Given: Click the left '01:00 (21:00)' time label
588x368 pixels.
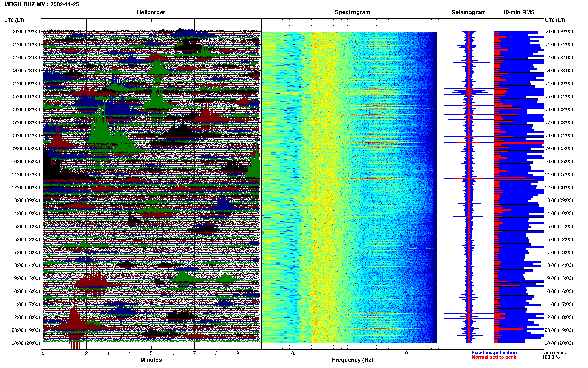Looking at the screenshot, I should click(26, 45).
